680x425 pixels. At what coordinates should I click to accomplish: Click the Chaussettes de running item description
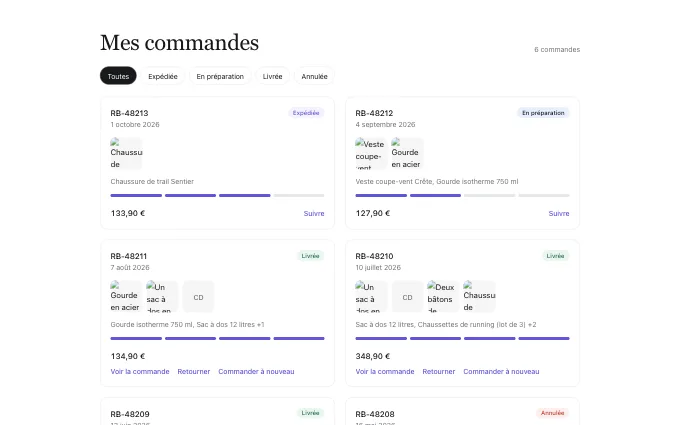[x=446, y=324]
